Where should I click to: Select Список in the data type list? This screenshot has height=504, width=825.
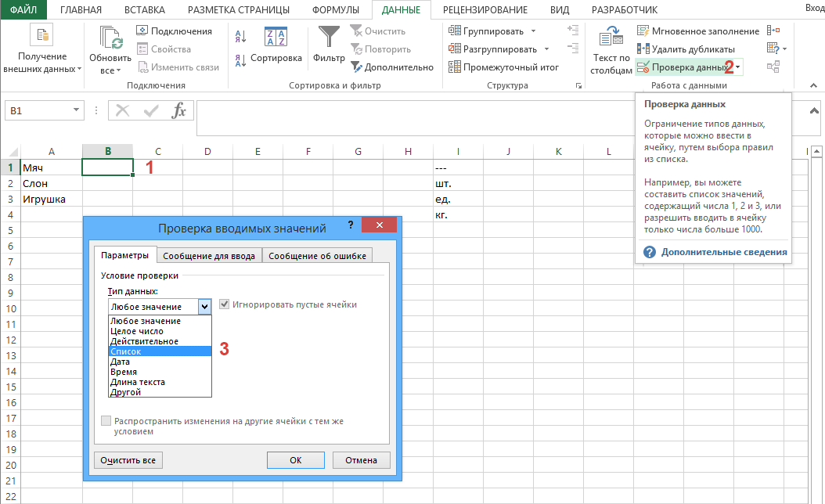(160, 351)
